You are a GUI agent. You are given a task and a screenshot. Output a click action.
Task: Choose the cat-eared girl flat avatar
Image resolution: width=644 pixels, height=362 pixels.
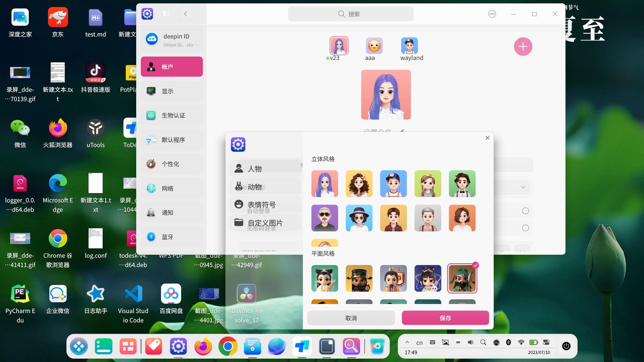click(325, 279)
